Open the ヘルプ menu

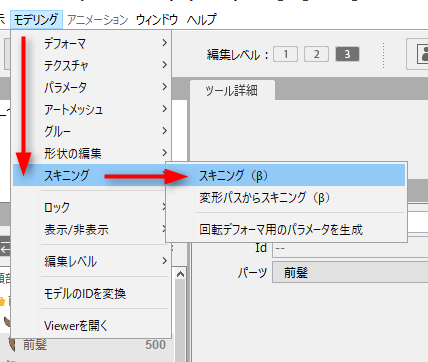point(202,20)
